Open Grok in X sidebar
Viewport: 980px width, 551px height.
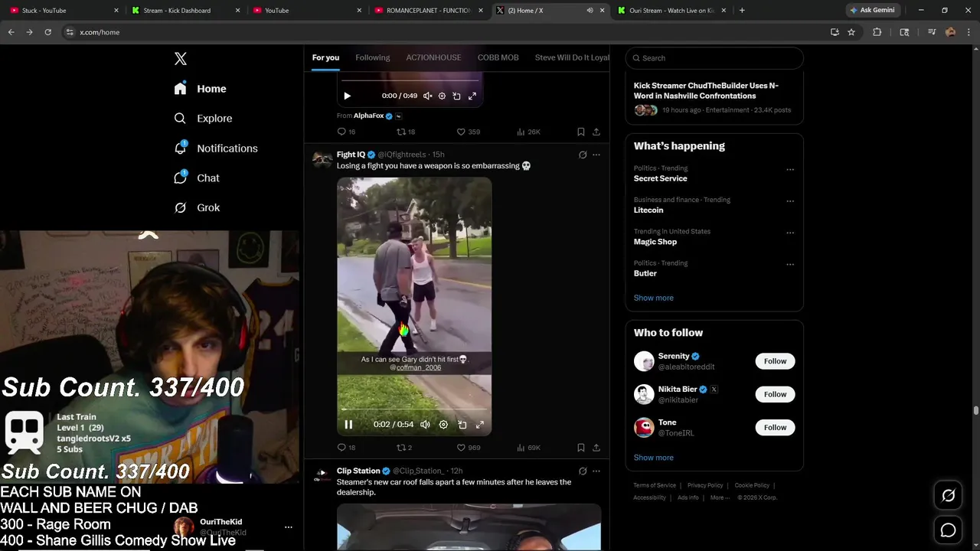click(x=198, y=207)
